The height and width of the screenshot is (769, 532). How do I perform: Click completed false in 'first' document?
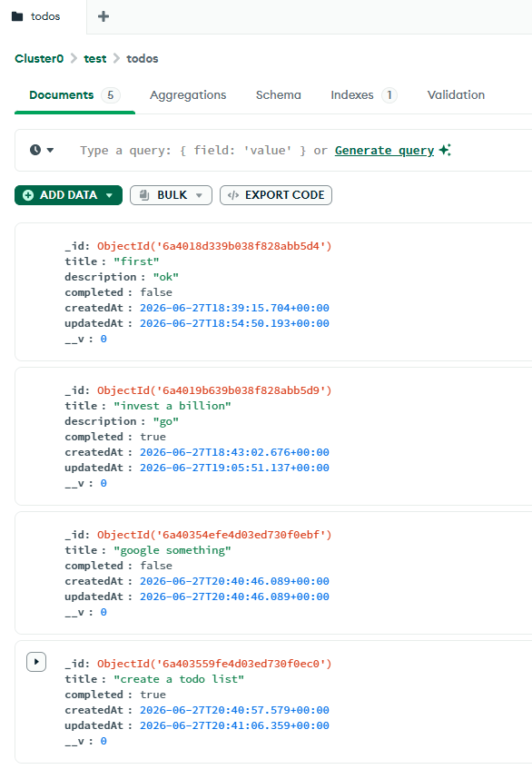(x=156, y=292)
